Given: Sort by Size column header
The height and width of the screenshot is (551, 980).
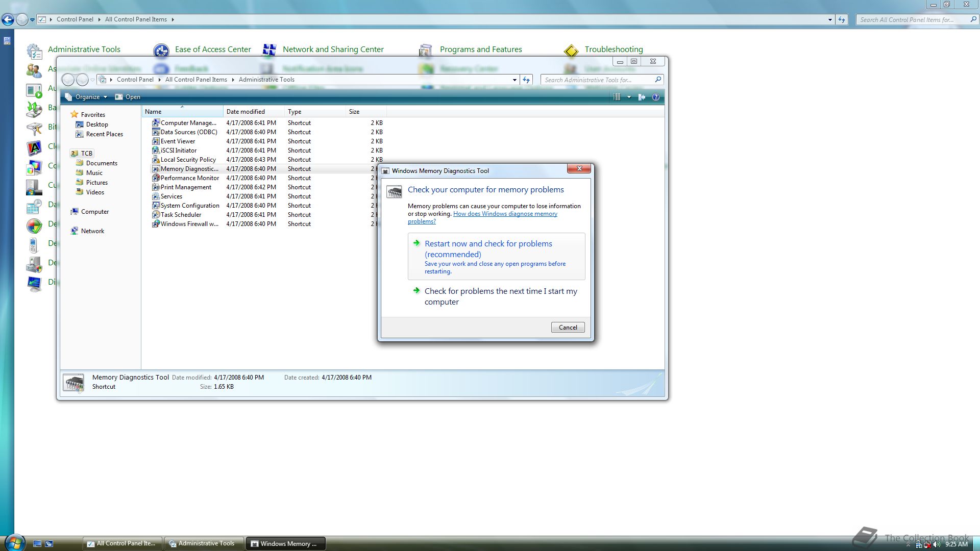Looking at the screenshot, I should pos(366,112).
